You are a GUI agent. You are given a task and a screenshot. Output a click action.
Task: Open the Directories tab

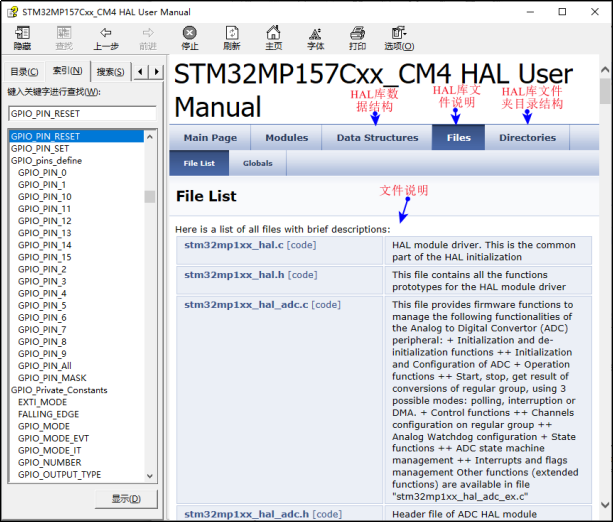click(527, 138)
